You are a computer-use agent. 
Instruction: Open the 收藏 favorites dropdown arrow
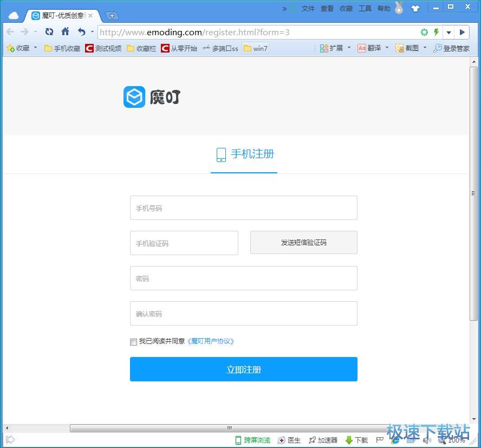click(35, 48)
